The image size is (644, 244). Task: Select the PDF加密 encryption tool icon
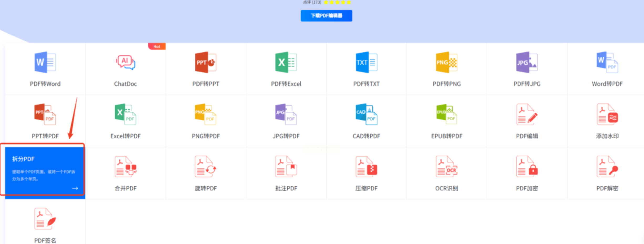527,167
